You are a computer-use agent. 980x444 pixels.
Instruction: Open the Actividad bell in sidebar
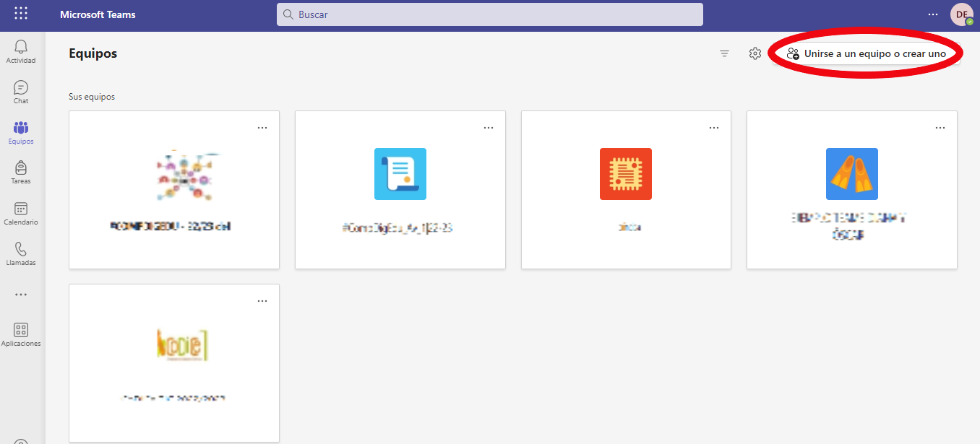[21, 52]
